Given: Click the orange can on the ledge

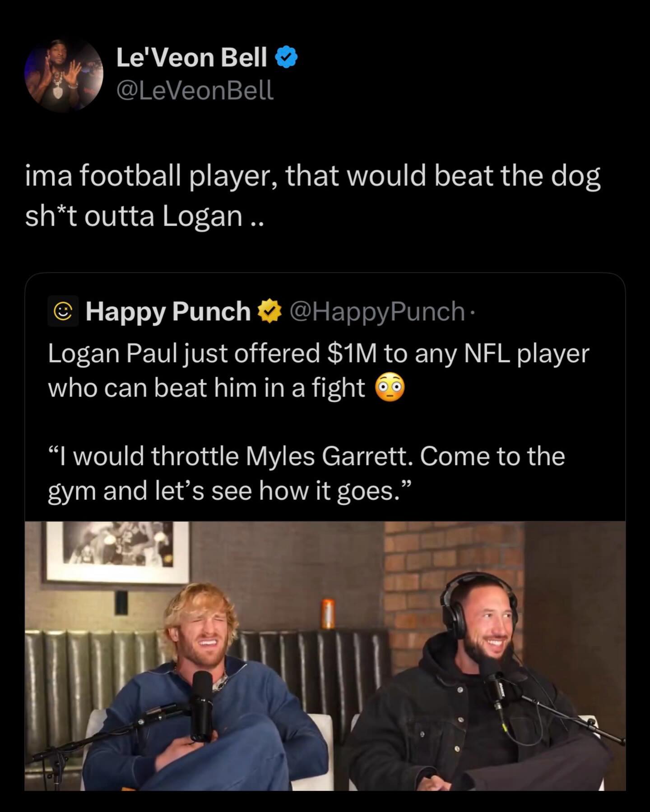Looking at the screenshot, I should pos(328,614).
